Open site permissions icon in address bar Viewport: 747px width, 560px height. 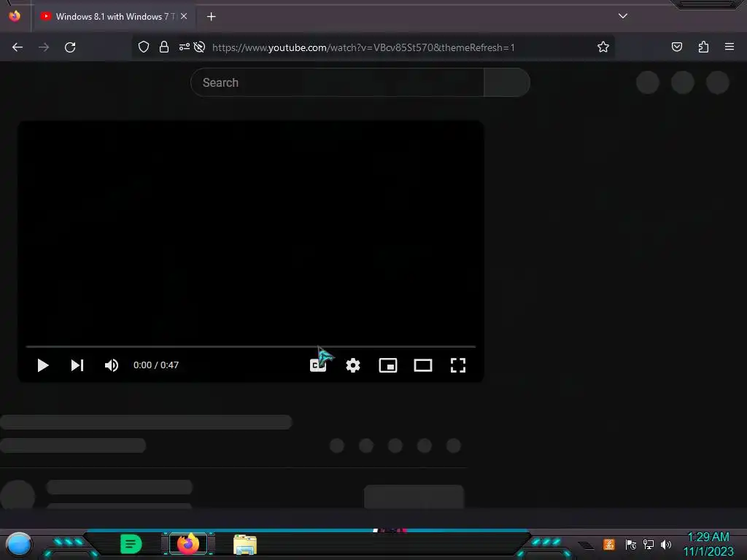point(184,47)
